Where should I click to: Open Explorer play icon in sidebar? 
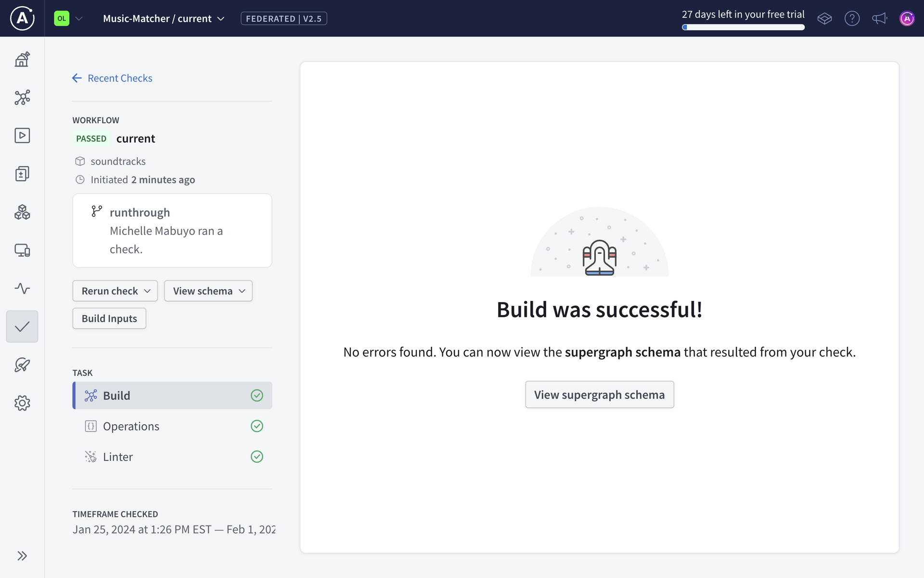tap(22, 135)
